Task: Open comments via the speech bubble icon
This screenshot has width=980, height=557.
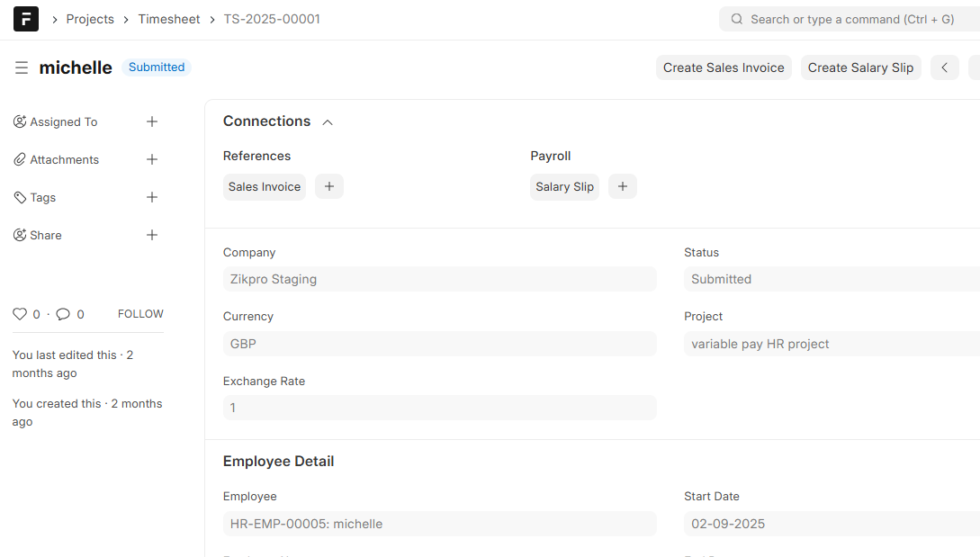Action: tap(63, 314)
